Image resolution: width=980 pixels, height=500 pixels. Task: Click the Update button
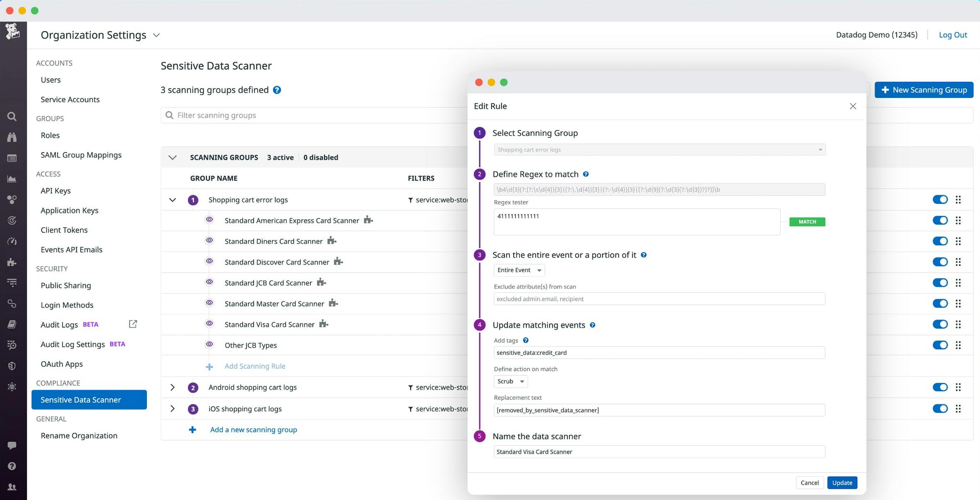click(842, 483)
